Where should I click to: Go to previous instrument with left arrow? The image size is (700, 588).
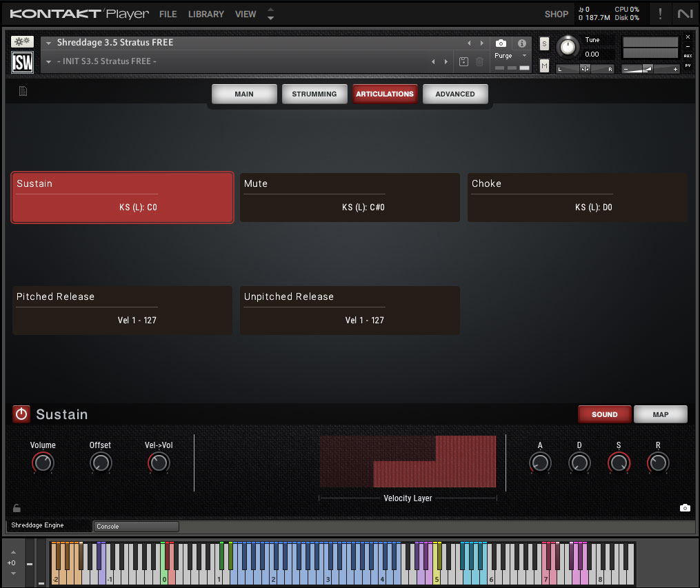469,43
